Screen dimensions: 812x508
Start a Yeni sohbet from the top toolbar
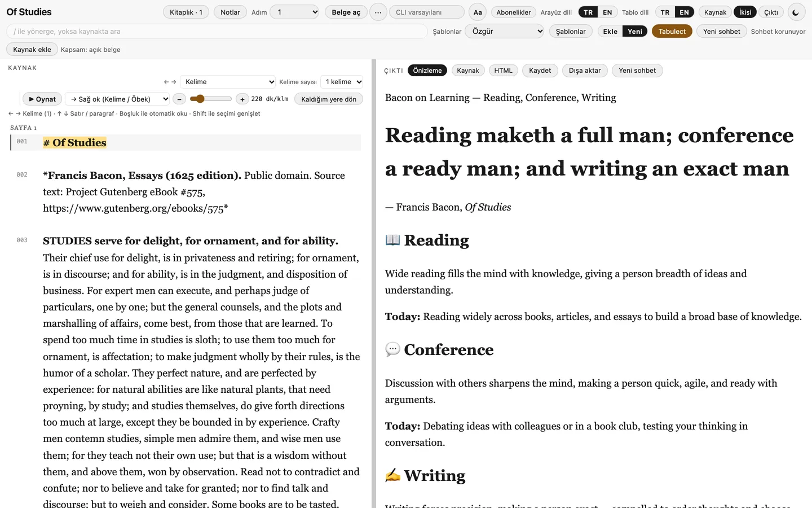pos(722,31)
